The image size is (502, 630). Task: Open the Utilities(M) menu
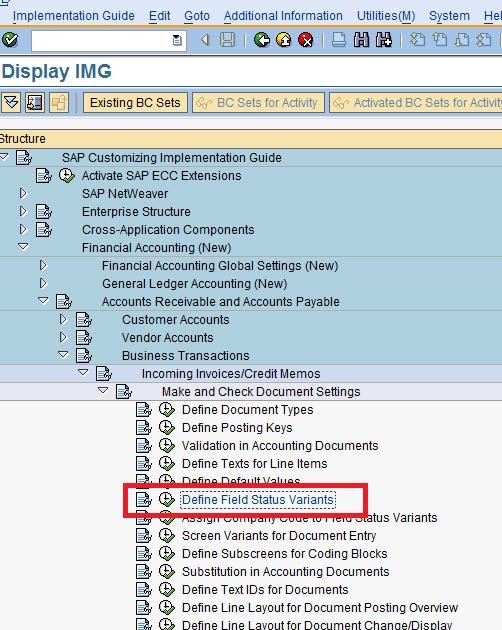[386, 16]
